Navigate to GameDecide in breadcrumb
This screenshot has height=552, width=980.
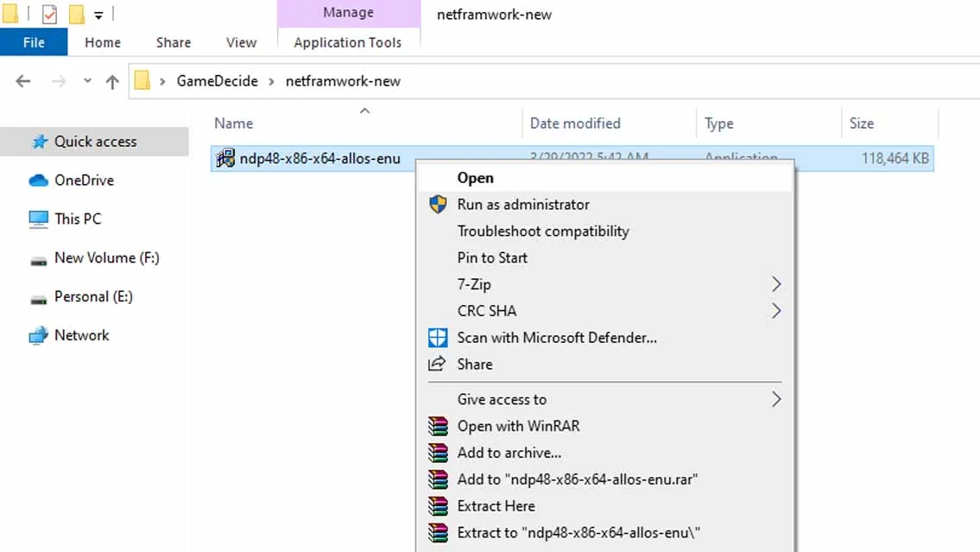point(217,81)
